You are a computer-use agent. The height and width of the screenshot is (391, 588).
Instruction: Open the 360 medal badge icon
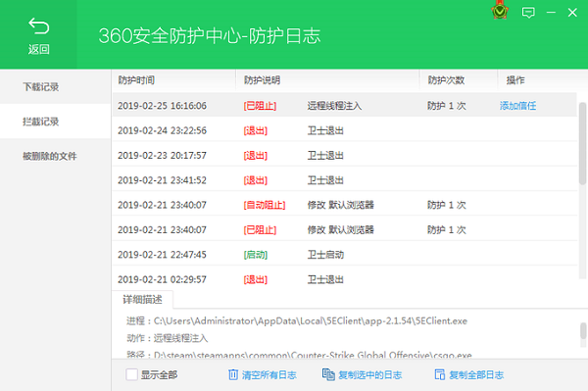(500, 11)
